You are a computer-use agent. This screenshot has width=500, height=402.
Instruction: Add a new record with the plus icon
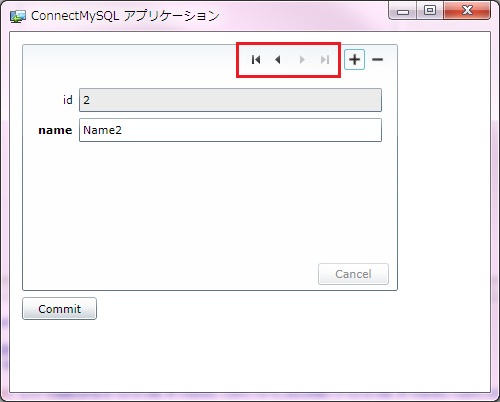pyautogui.click(x=354, y=60)
